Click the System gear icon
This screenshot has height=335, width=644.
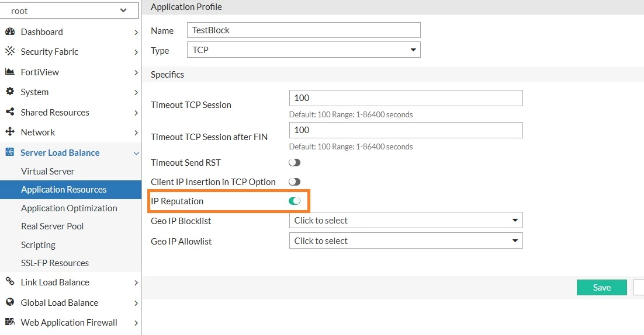10,92
